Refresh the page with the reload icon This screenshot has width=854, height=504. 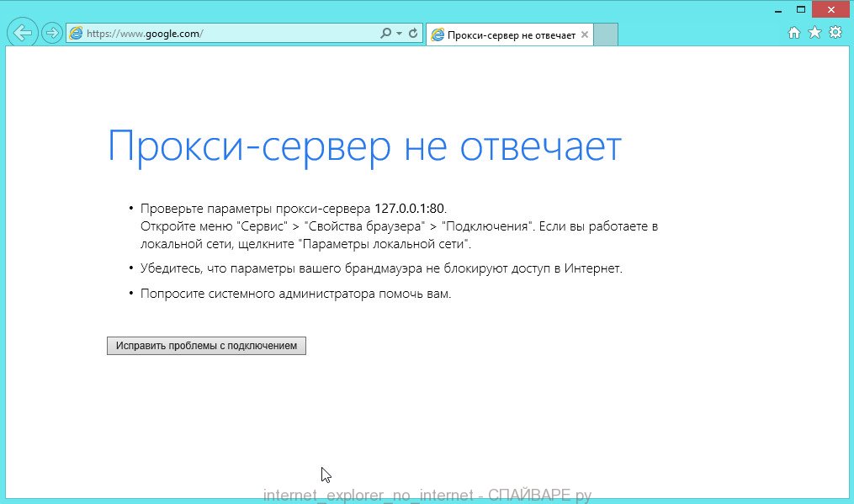413,34
